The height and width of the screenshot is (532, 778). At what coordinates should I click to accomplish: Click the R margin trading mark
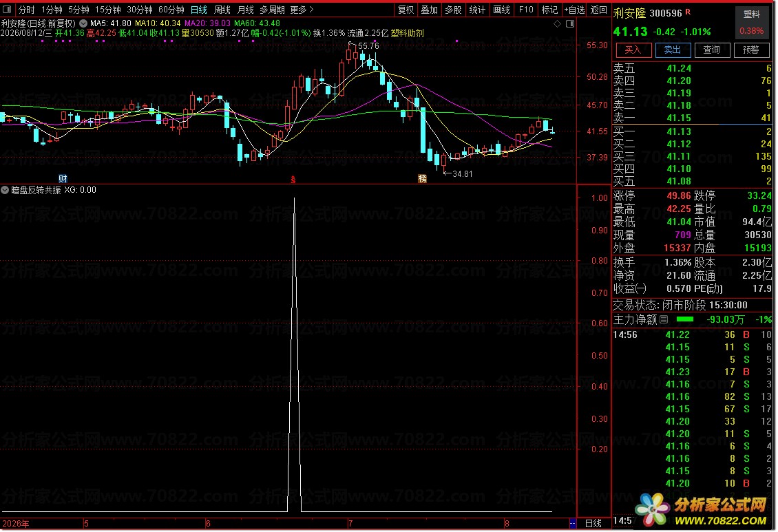point(688,12)
